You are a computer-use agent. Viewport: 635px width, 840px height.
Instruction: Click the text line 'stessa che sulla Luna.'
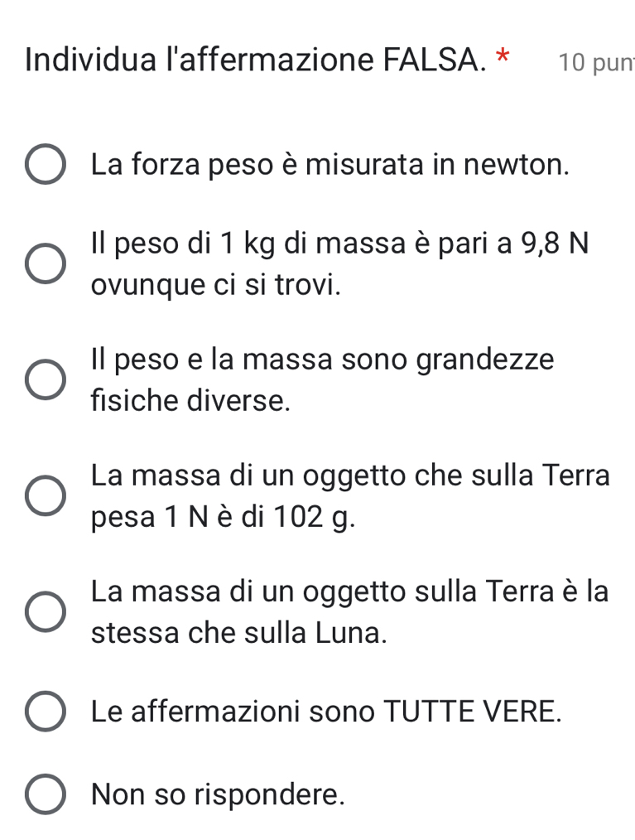[x=240, y=634]
